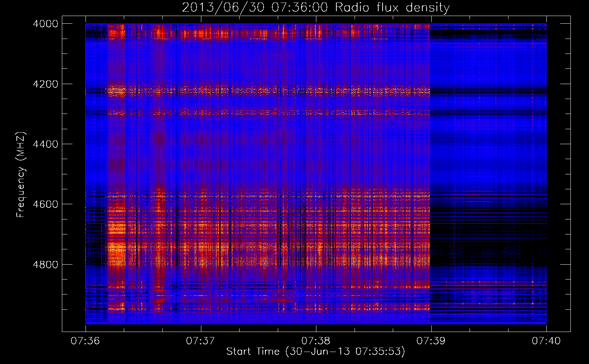Click the '07:37' time axis label
Viewport: 589px width, 364px height.
pos(201,341)
